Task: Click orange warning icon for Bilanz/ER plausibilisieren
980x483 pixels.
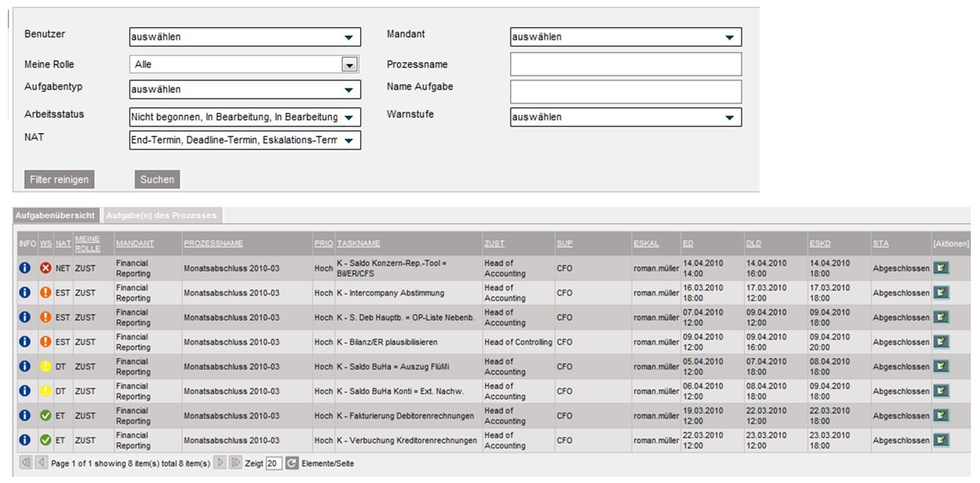Action: [x=45, y=342]
